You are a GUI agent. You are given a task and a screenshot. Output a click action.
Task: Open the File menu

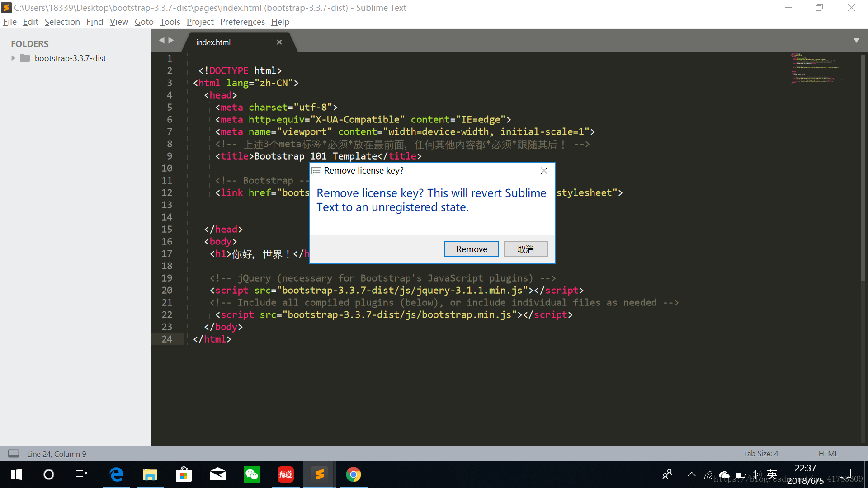[x=9, y=22]
